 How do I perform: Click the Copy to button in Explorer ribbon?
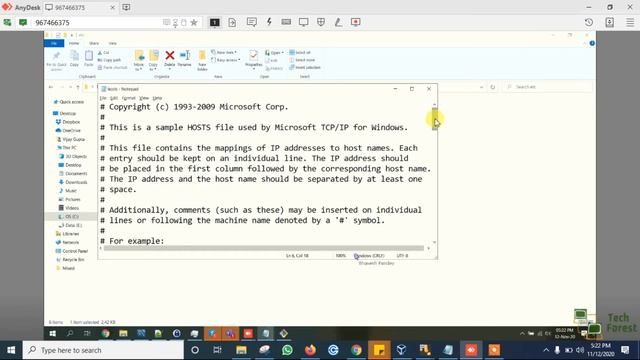(153, 60)
